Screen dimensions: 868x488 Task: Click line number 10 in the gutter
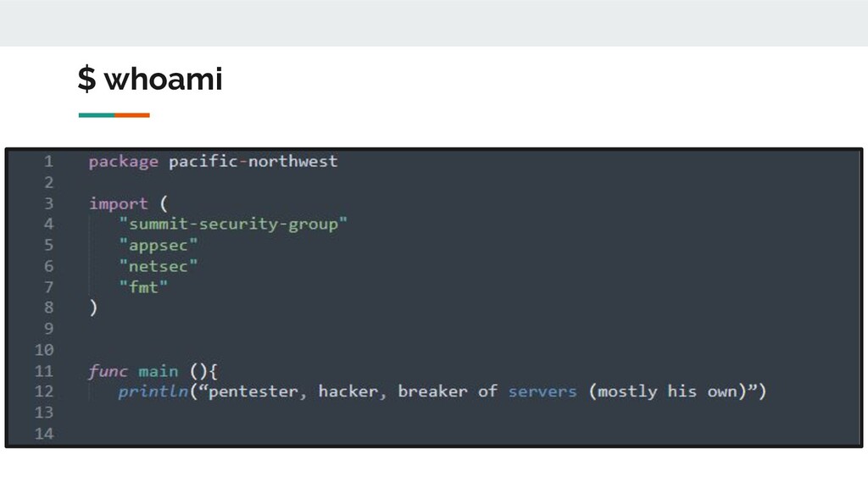coord(44,350)
